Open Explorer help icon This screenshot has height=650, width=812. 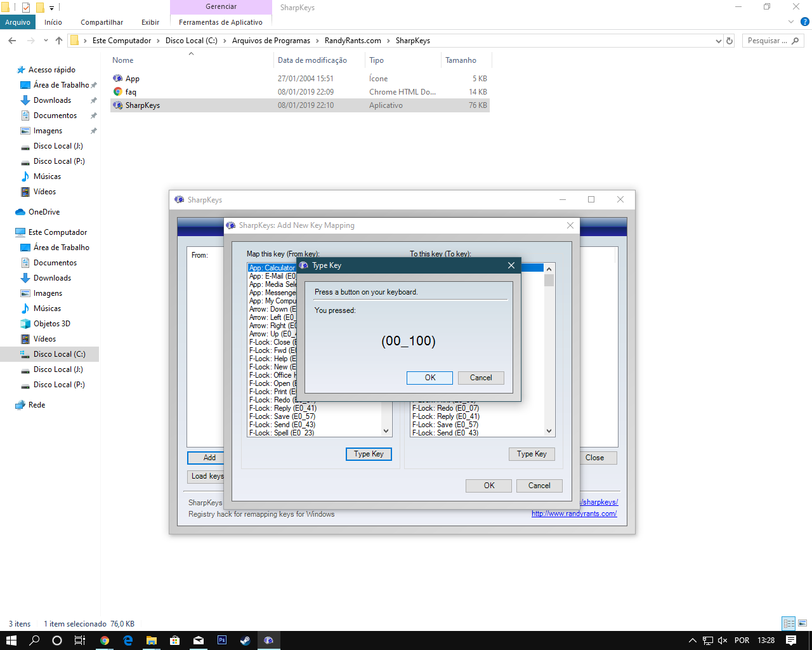coord(805,22)
